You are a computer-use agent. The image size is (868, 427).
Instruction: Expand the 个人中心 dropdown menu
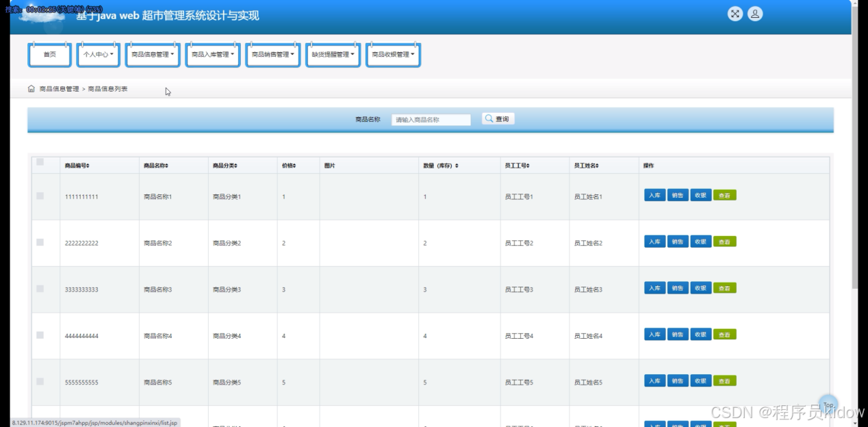point(99,55)
